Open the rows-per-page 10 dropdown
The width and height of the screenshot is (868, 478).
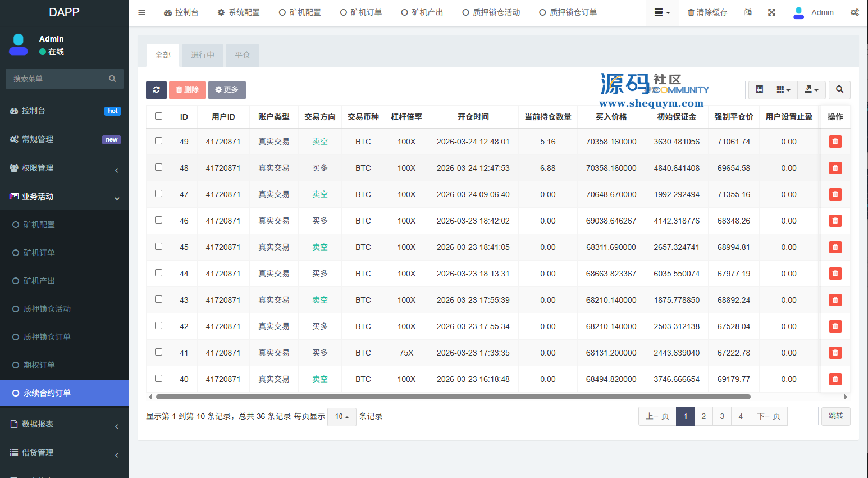coord(341,417)
